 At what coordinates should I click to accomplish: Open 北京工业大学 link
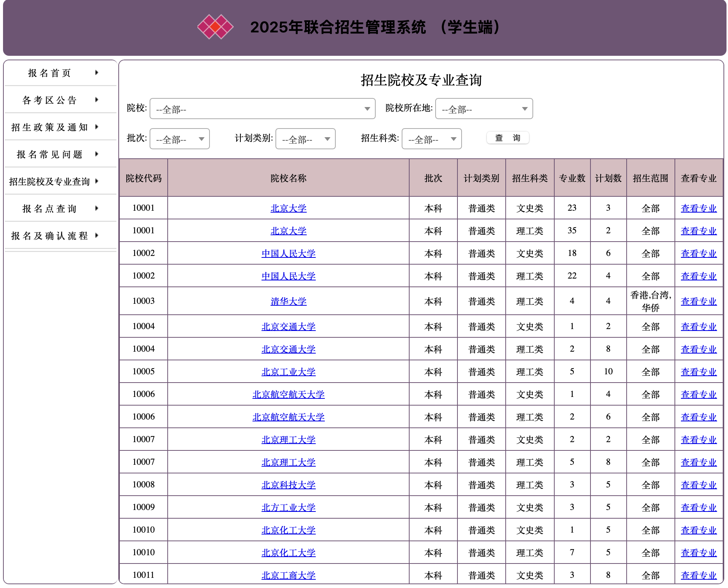click(x=289, y=372)
